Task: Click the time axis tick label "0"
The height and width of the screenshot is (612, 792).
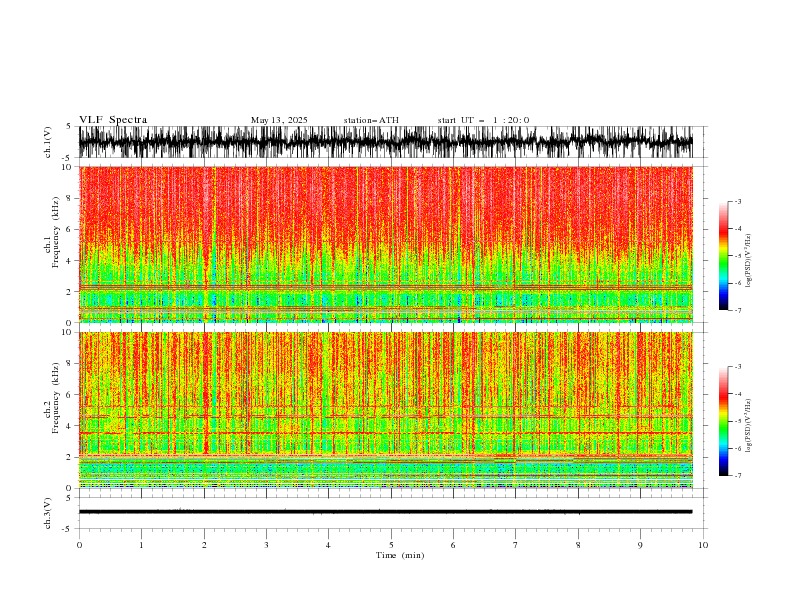Action: coord(79,545)
